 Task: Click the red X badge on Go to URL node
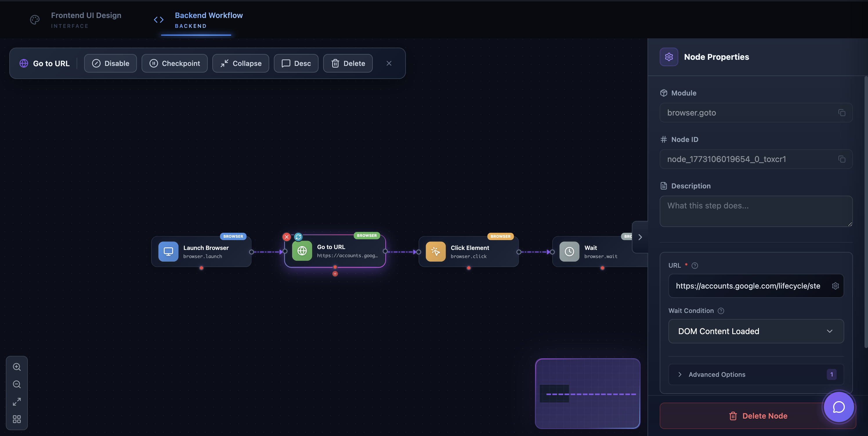tap(286, 237)
